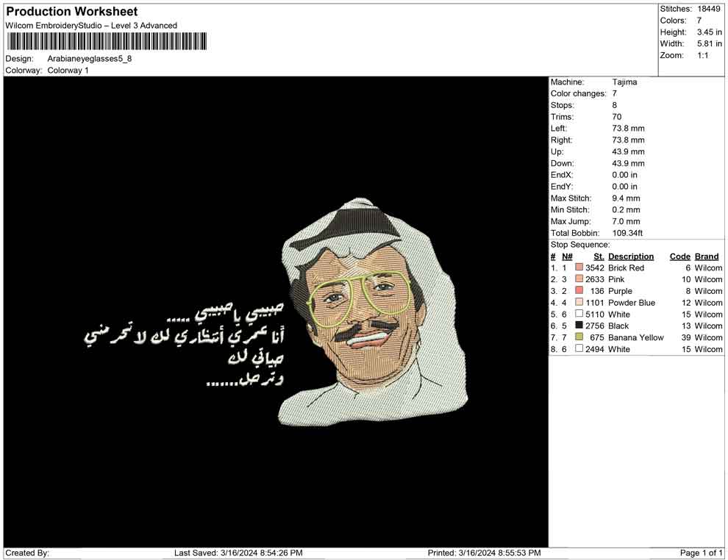The width and height of the screenshot is (728, 560).
Task: Click the 'N#' column header
Action: 567,256
